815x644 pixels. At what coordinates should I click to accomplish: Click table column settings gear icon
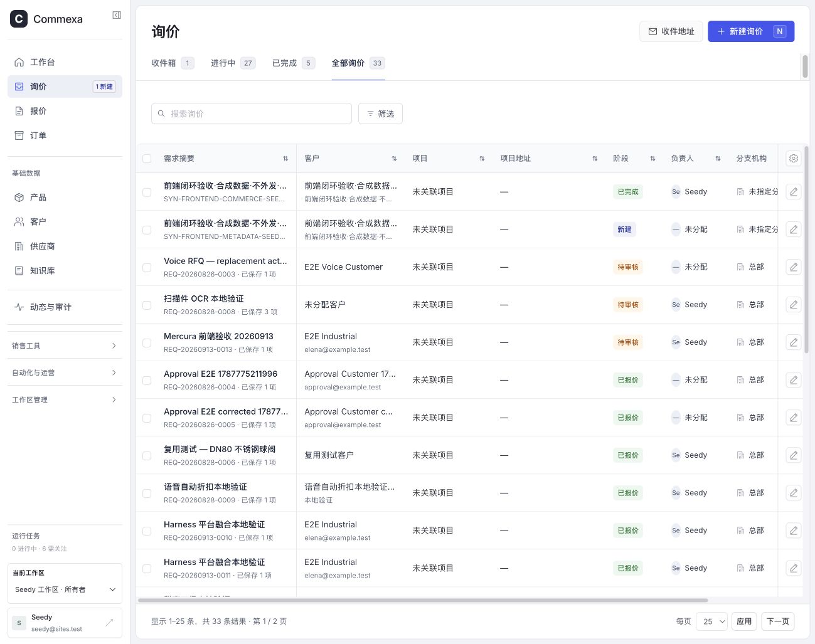[794, 159]
